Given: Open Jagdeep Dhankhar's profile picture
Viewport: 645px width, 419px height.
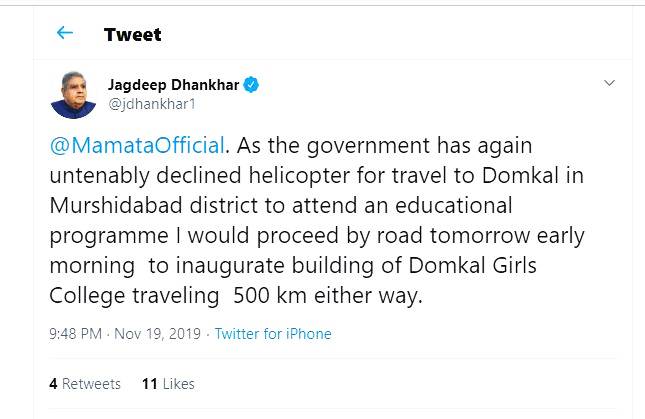Looking at the screenshot, I should 74,95.
